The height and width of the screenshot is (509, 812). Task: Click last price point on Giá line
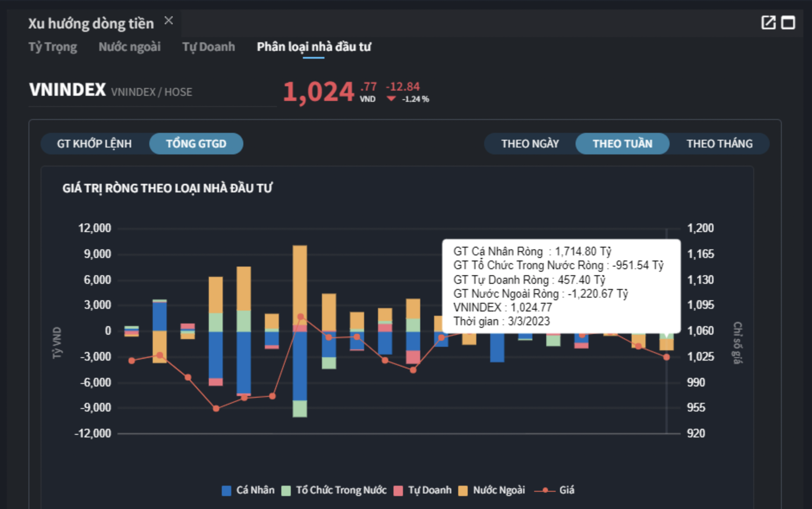[666, 357]
